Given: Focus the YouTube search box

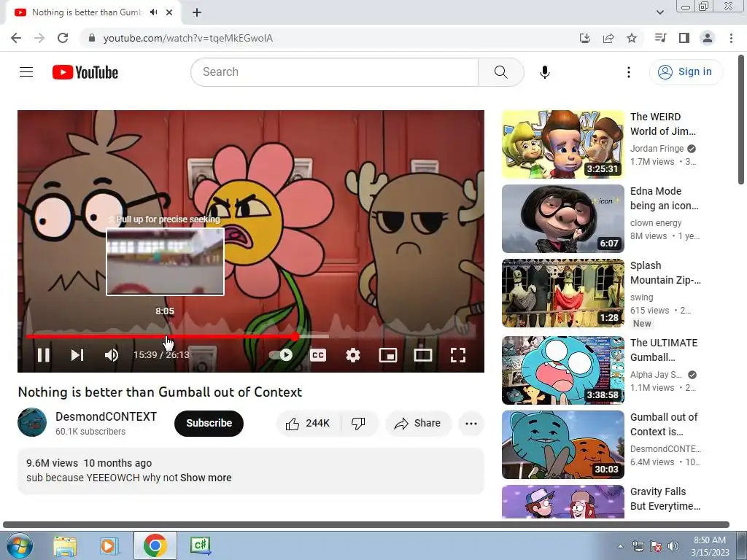Looking at the screenshot, I should point(334,72).
